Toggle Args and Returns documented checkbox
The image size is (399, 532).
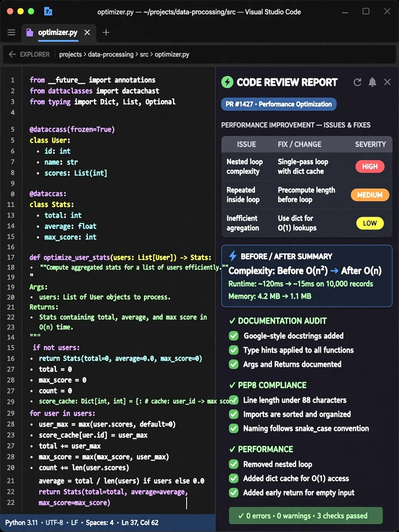pyautogui.click(x=234, y=364)
